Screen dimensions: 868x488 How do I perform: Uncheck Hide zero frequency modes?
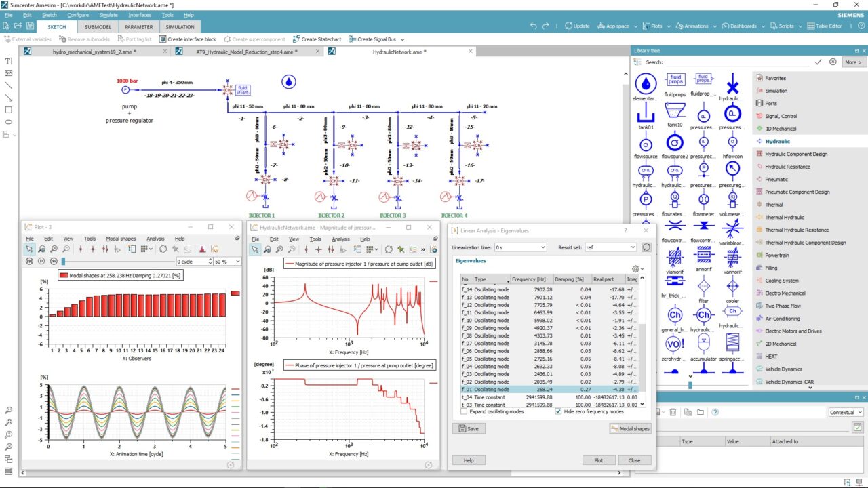[x=557, y=411]
